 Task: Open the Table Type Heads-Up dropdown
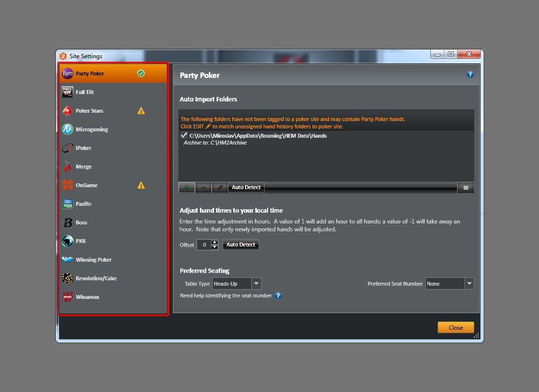257,284
